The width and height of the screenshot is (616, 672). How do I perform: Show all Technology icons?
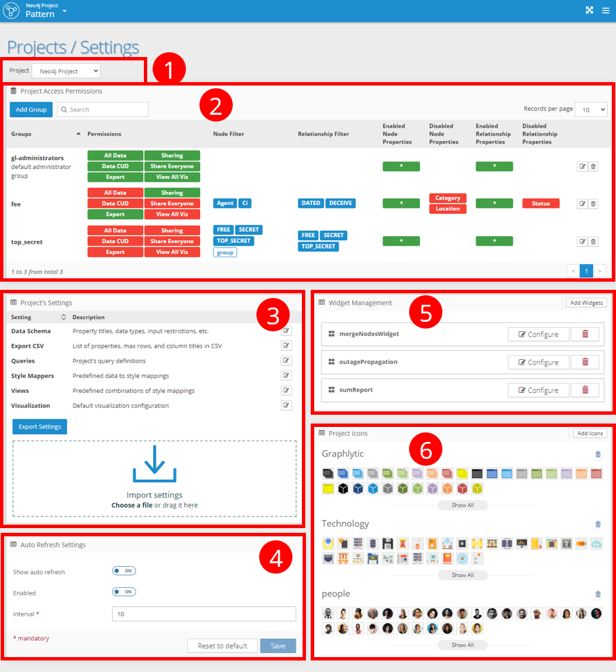pyautogui.click(x=463, y=575)
